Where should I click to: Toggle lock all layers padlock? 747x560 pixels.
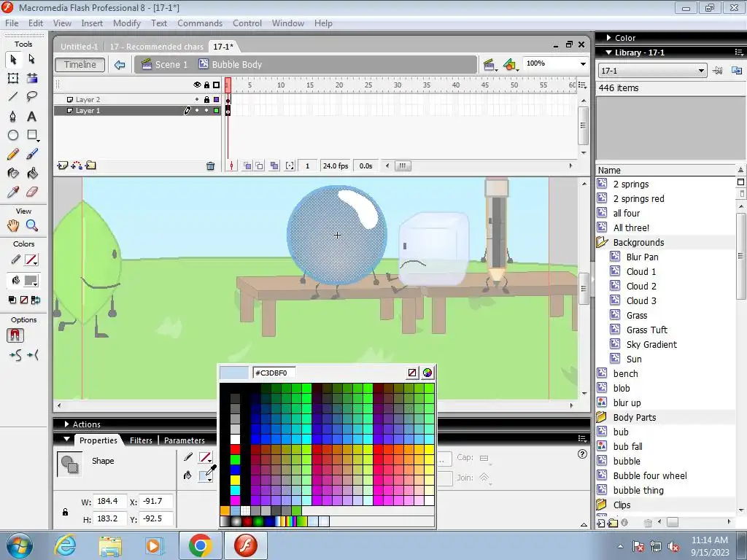[206, 85]
